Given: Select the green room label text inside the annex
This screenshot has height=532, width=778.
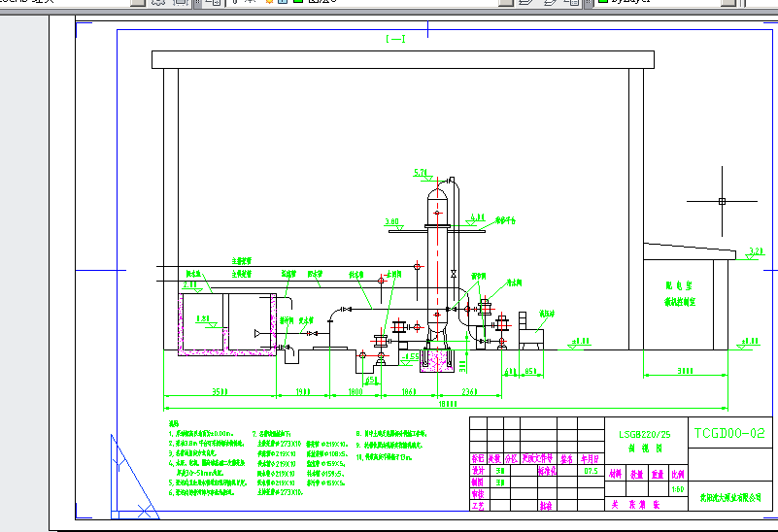Looking at the screenshot, I should (x=679, y=293).
